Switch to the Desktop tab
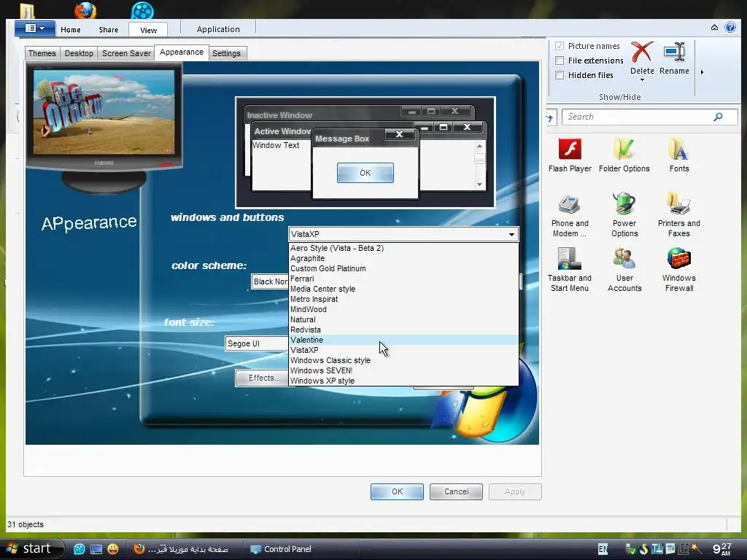747x560 pixels. [x=79, y=53]
